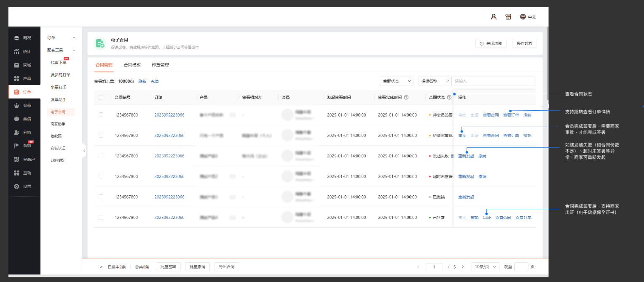
Task: Click help icon beside 签署完成时间
Action: click(x=406, y=97)
